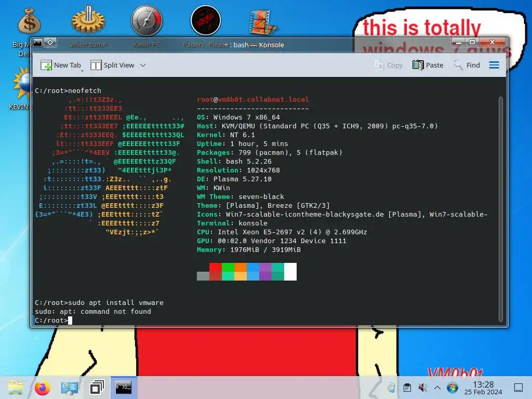Viewport: 532px width, 399px height.
Task: Click the 'Resolution: 1024x768' line
Action: (238, 170)
